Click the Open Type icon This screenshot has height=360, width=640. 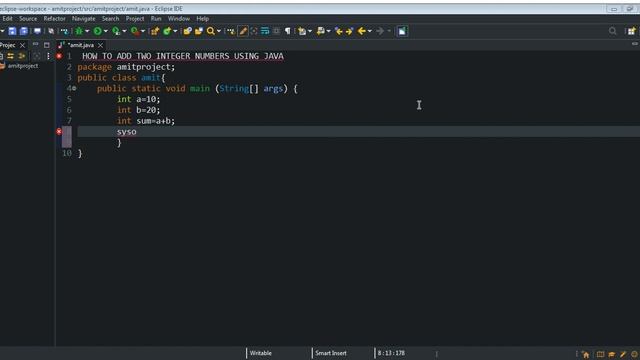pos(187,31)
